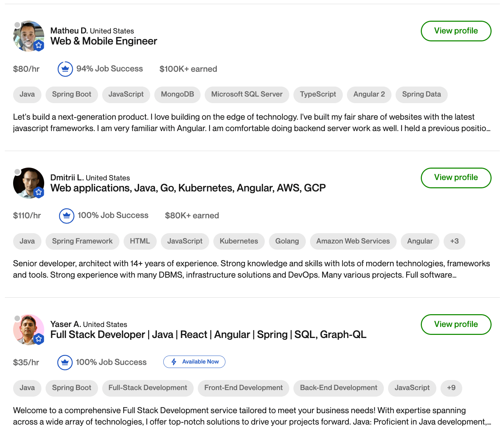Click Yaser A.'s job success crown icon
This screenshot has width=504, height=438.
coord(65,362)
